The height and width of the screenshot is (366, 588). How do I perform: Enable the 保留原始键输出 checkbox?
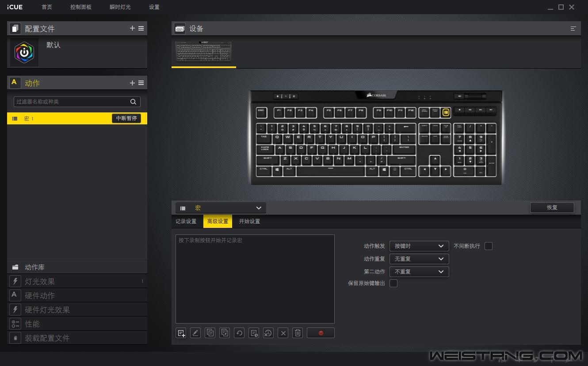393,283
